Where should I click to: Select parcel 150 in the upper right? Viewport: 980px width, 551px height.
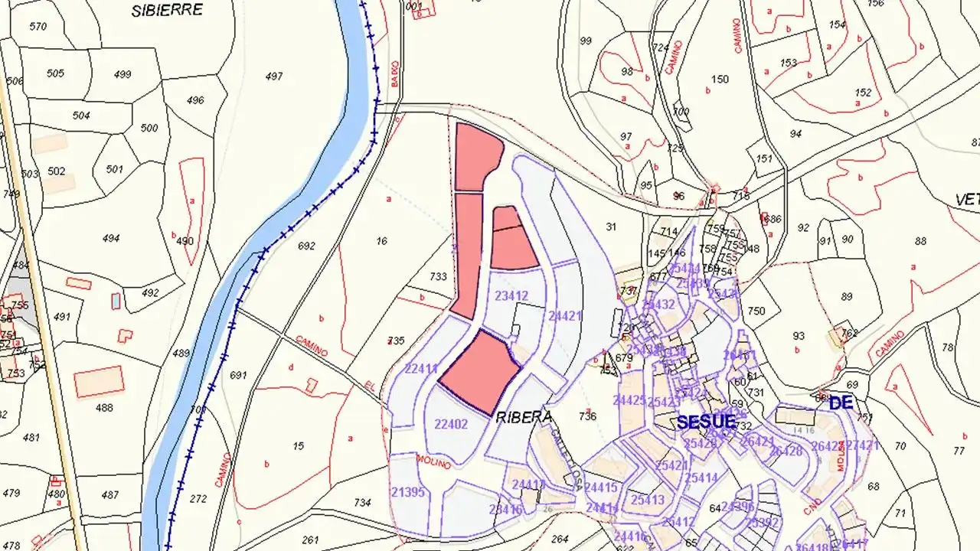(720, 79)
